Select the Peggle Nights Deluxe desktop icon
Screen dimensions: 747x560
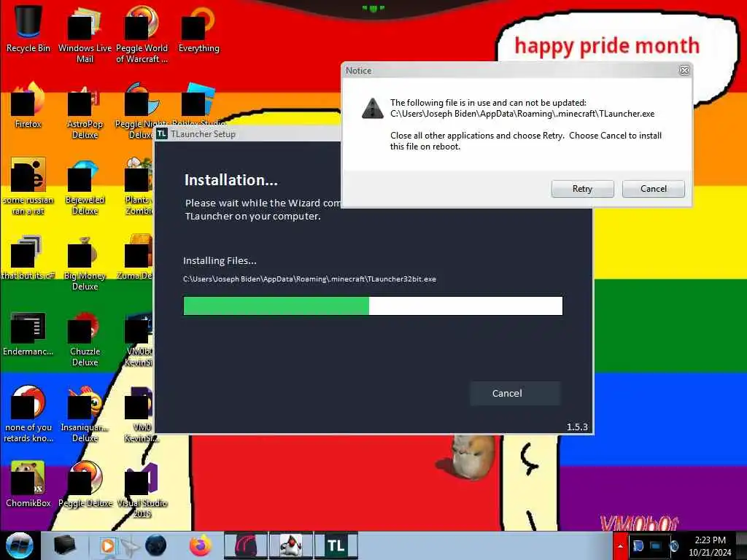[x=138, y=112]
